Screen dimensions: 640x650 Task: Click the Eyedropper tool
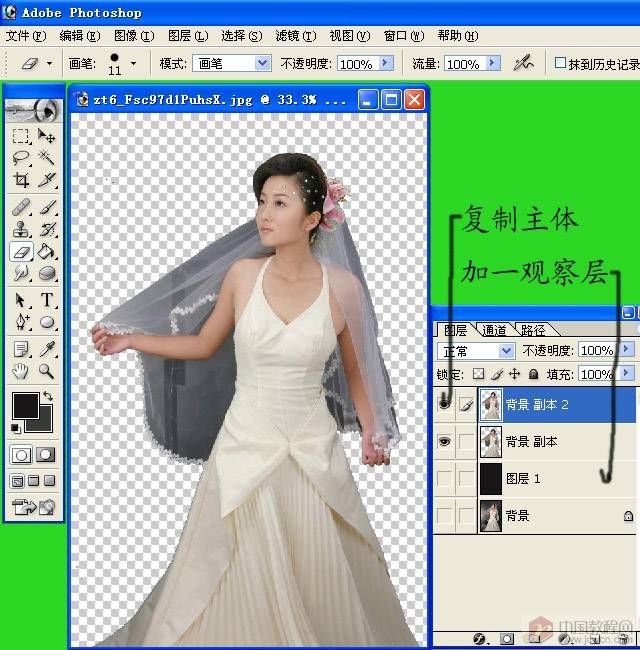click(x=47, y=348)
